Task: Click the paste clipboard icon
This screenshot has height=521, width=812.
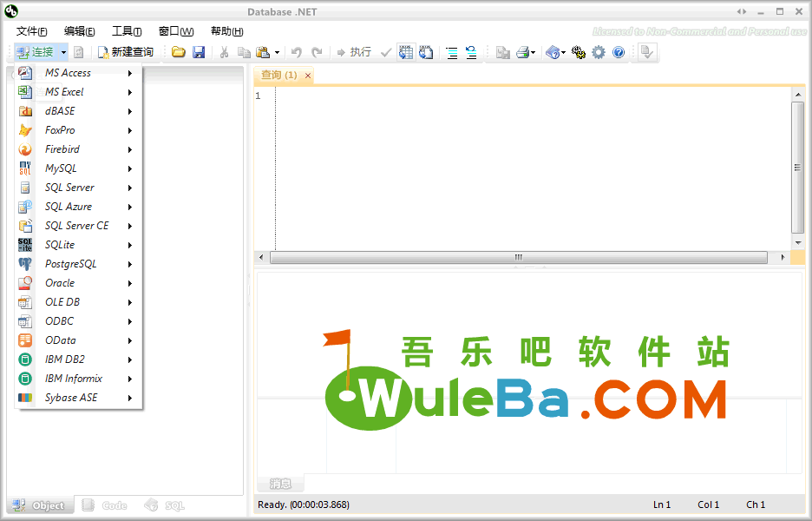Action: coord(263,52)
